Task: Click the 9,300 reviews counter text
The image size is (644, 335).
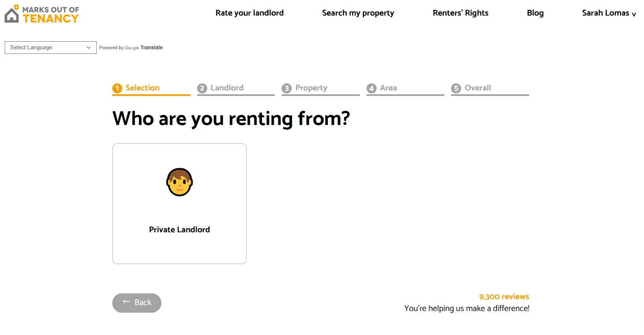Action: 504,297
